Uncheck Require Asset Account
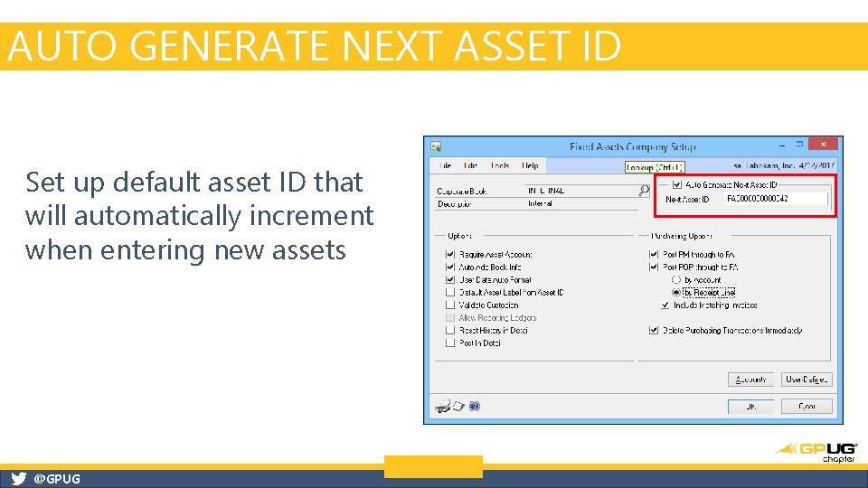This screenshot has height=488, width=868. [450, 255]
